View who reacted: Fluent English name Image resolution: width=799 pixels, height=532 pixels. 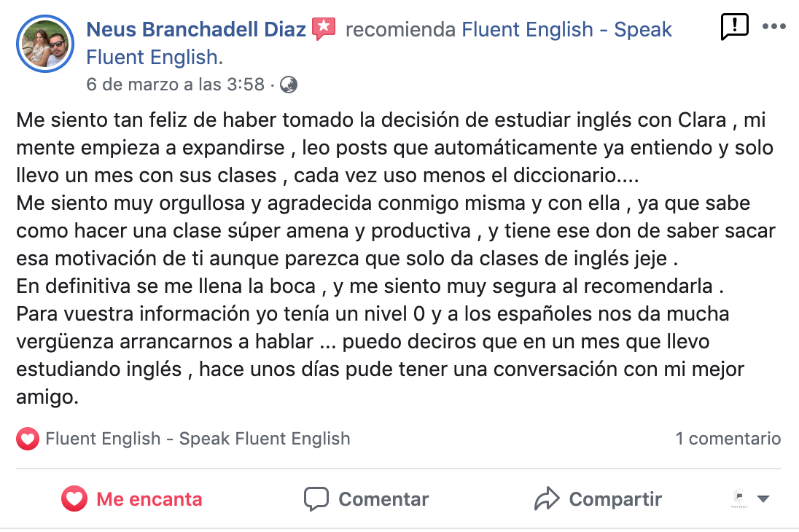pos(198,439)
